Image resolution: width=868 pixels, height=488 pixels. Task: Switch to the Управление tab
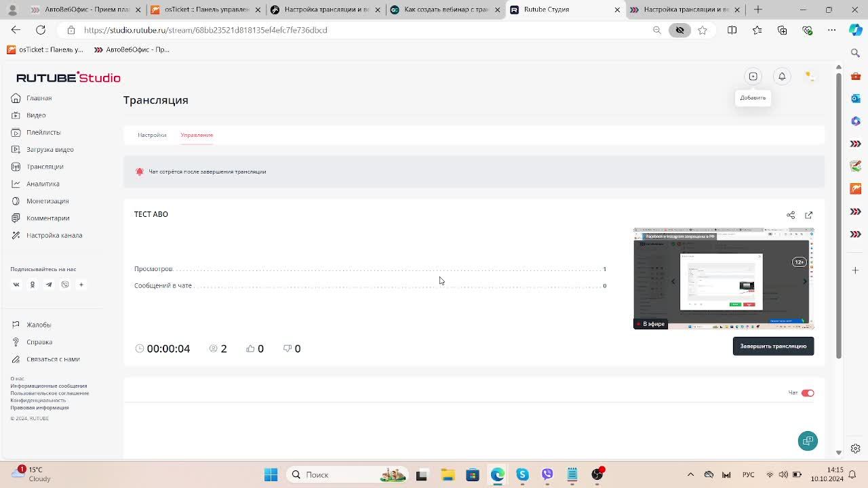click(x=197, y=135)
